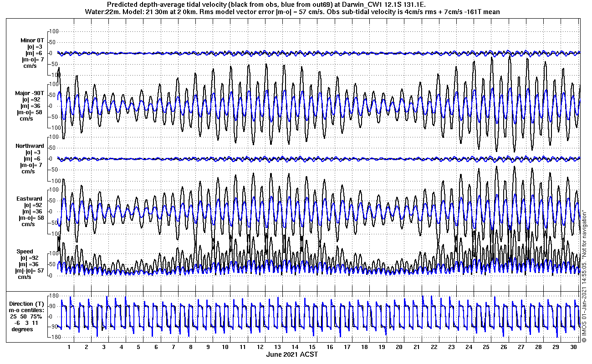Click day tick label '22' on x-axis

point(434,347)
